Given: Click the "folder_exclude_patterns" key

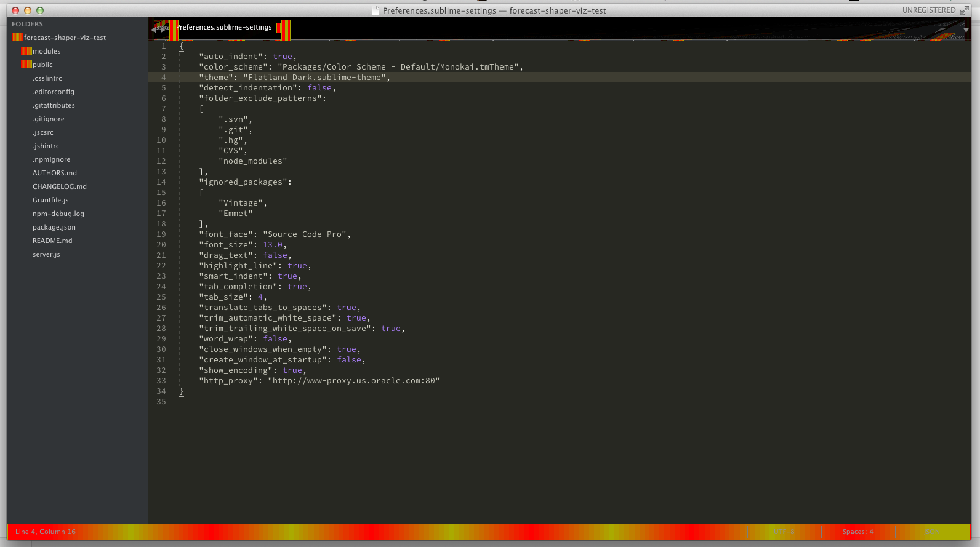Looking at the screenshot, I should point(260,98).
